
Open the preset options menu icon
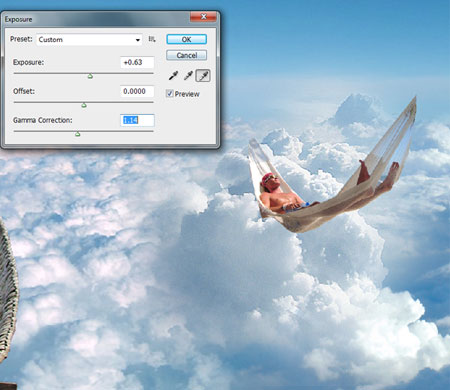(152, 39)
